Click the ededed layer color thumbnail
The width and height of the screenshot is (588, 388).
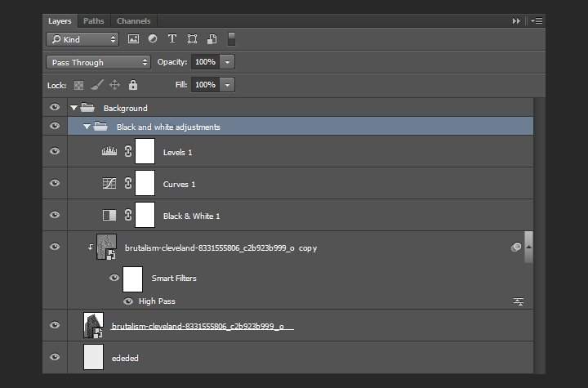(93, 357)
